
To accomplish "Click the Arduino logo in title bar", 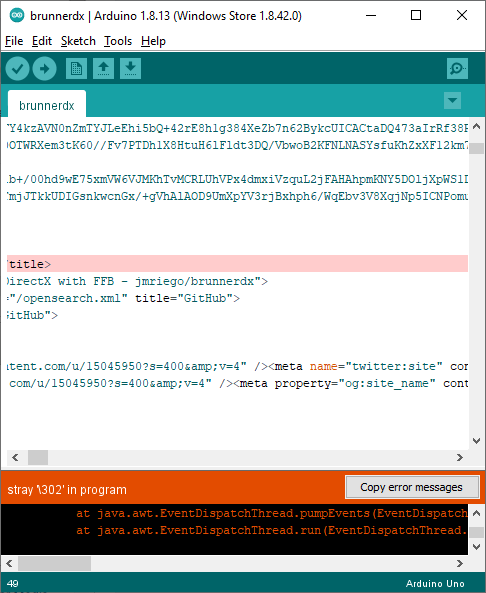I will click(17, 16).
